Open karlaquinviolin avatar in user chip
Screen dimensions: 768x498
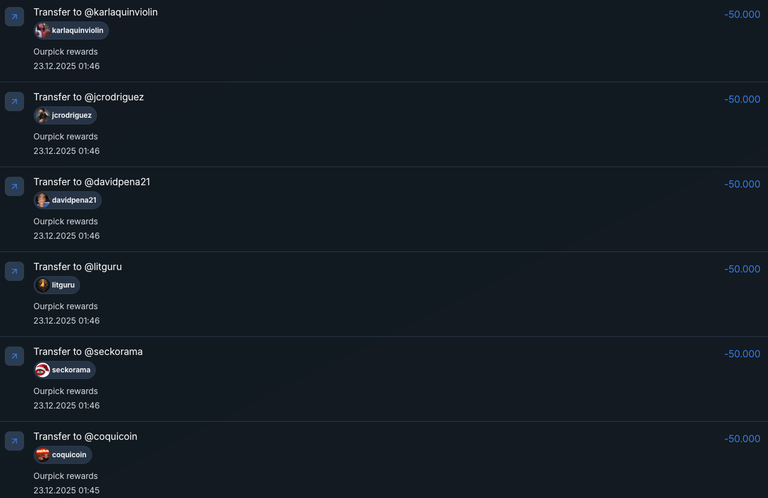pyautogui.click(x=42, y=31)
